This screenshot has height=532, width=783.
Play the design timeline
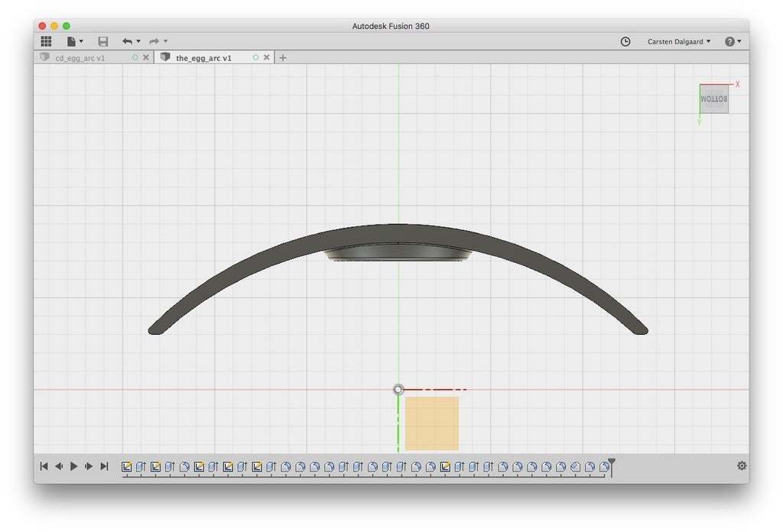point(74,466)
